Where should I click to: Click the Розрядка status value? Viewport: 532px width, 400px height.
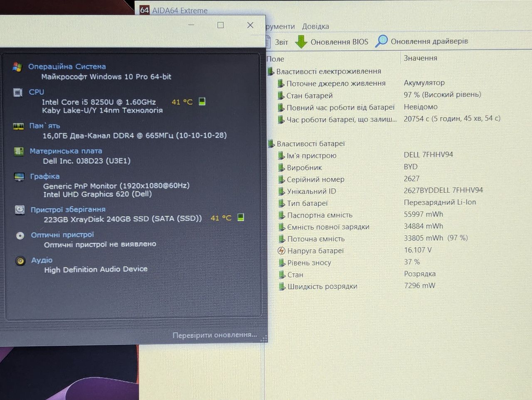click(420, 274)
